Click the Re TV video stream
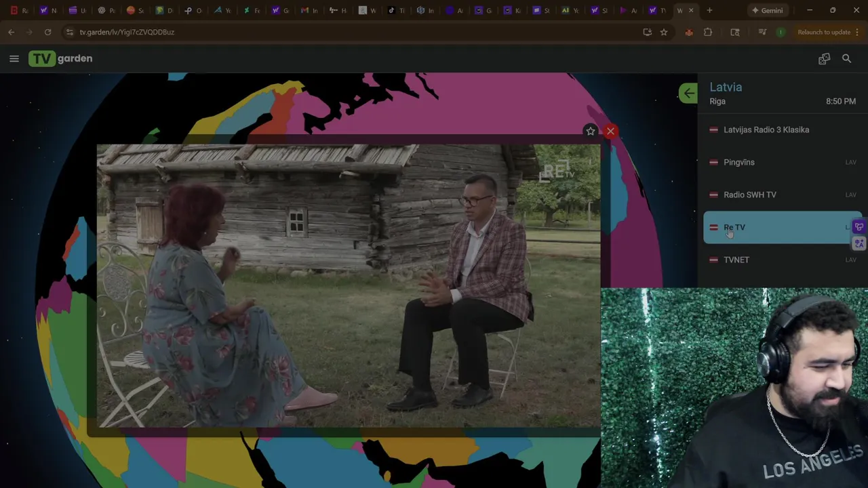The width and height of the screenshot is (868, 488). [349, 285]
